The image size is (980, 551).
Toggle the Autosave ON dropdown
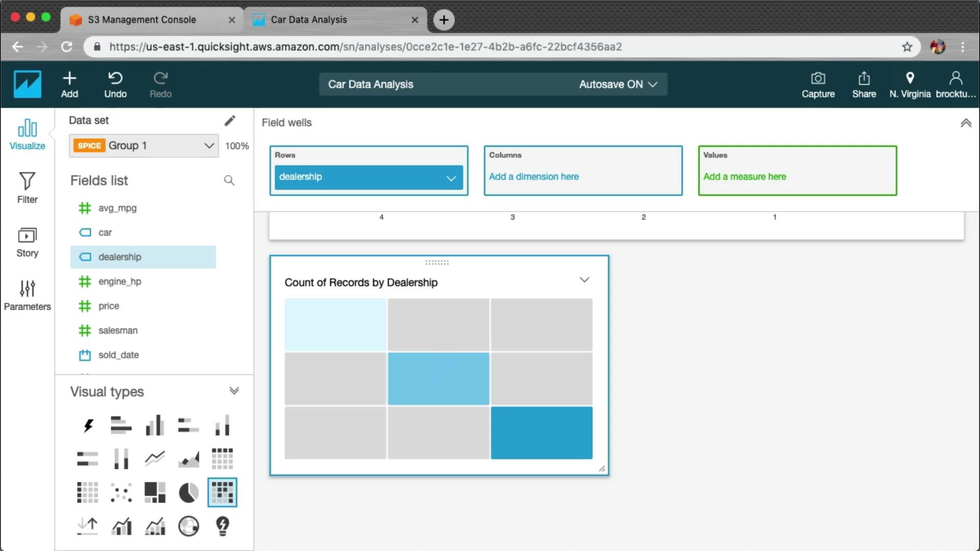pos(618,84)
